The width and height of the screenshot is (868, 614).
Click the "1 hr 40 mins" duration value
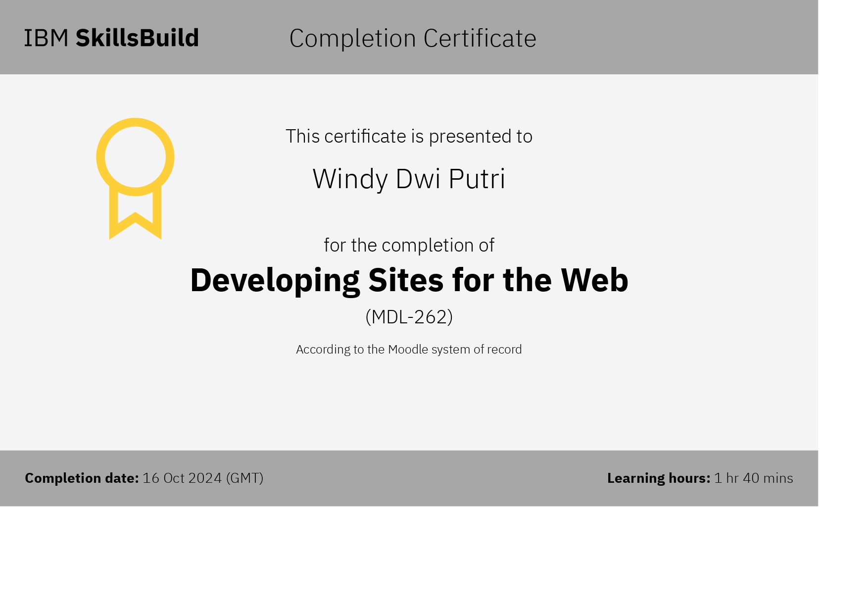pyautogui.click(x=753, y=478)
